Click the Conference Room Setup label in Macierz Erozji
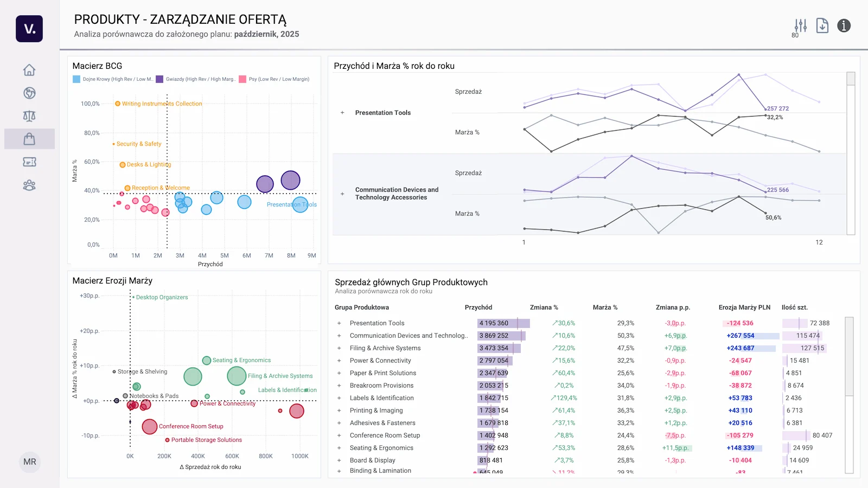 (190, 426)
